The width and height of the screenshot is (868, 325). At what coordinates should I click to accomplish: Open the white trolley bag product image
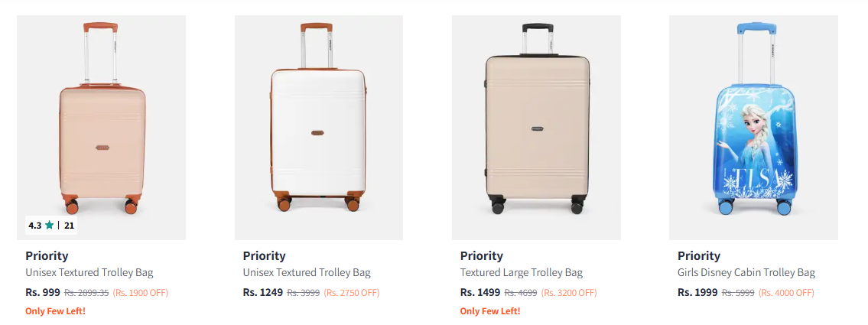point(318,122)
